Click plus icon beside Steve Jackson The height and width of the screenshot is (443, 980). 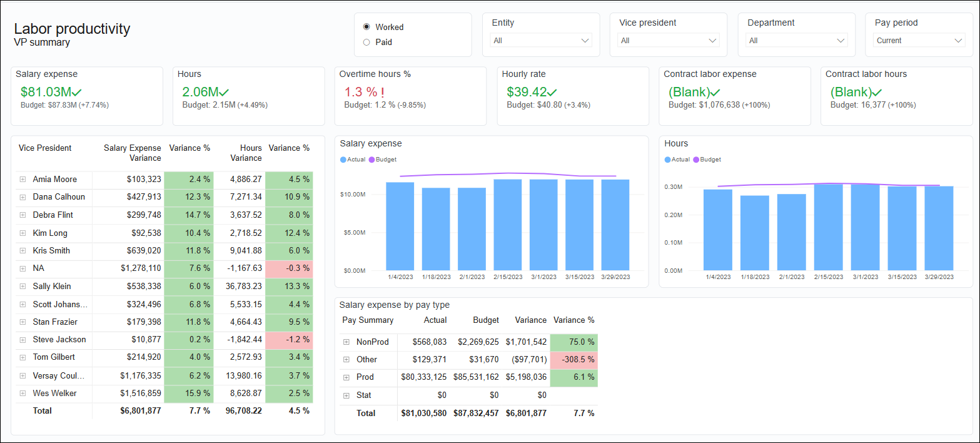pos(23,340)
